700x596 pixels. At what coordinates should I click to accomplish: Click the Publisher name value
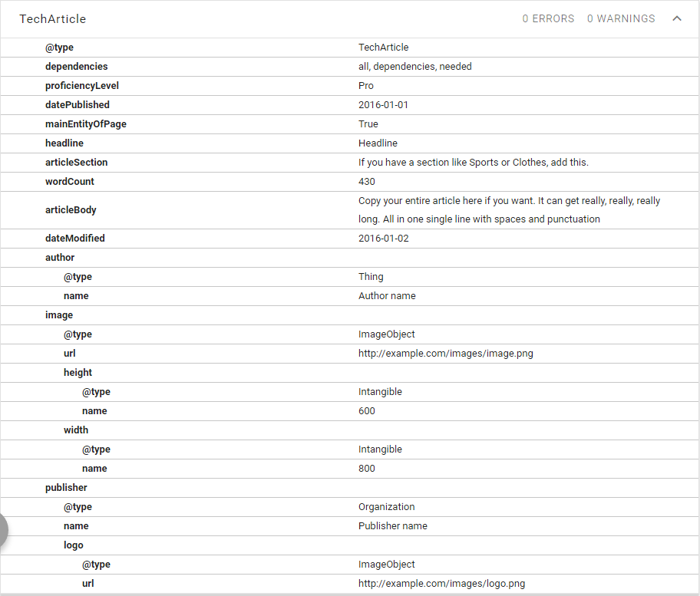click(392, 526)
